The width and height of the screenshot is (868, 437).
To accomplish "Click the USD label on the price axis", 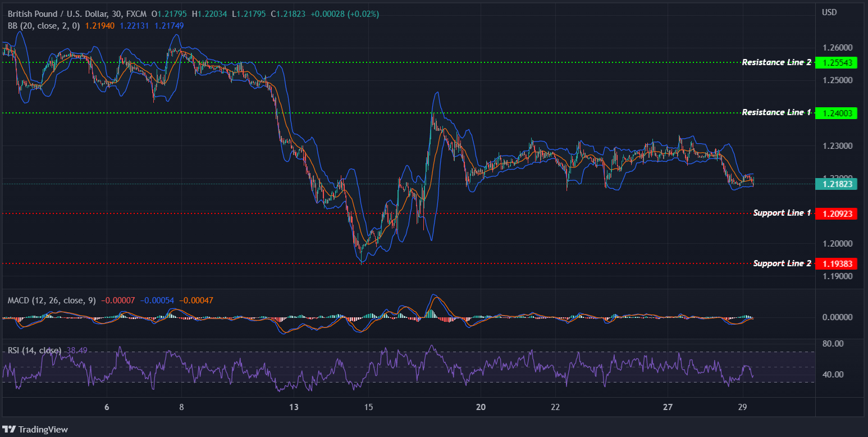I will pyautogui.click(x=829, y=12).
